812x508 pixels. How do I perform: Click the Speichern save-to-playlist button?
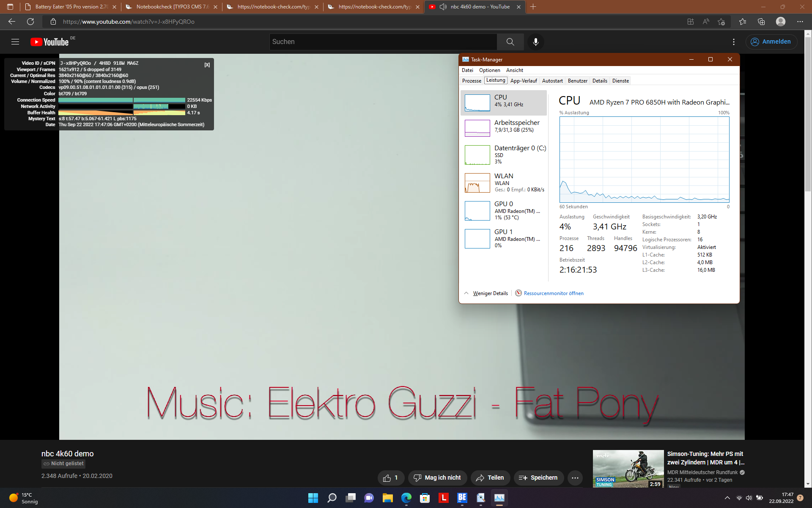pyautogui.click(x=538, y=478)
